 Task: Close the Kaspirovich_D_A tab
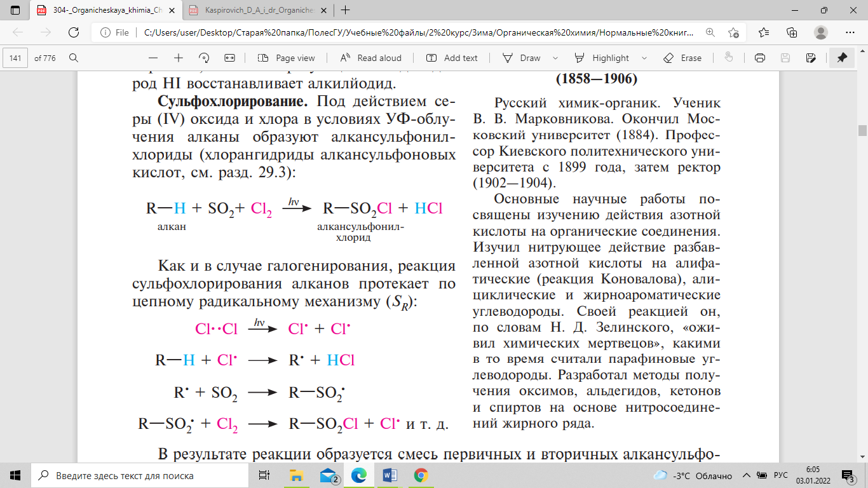click(322, 10)
